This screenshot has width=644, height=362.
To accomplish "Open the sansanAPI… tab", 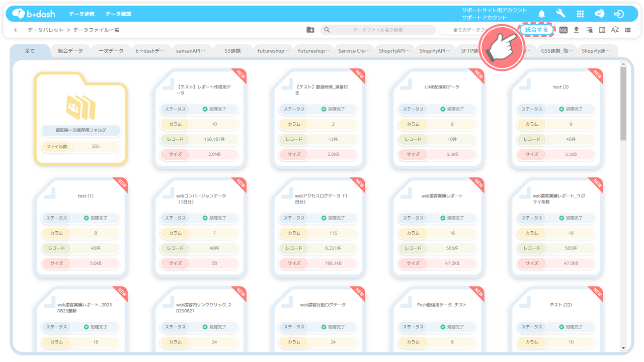I will pos(191,51).
